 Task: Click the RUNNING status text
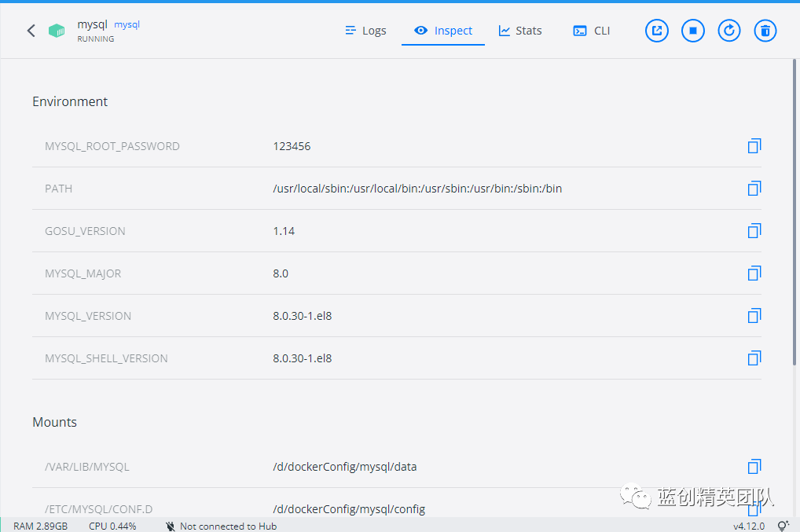96,39
